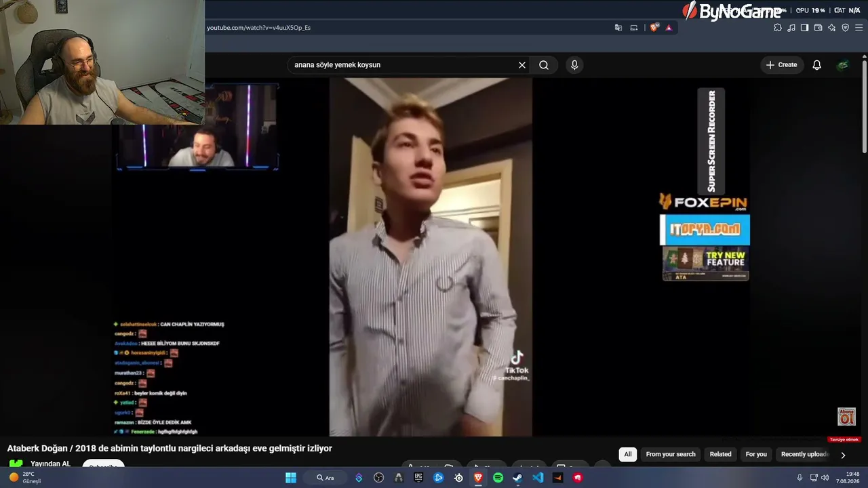Click the translate page icon in address bar
The image size is (868, 488).
coord(618,28)
